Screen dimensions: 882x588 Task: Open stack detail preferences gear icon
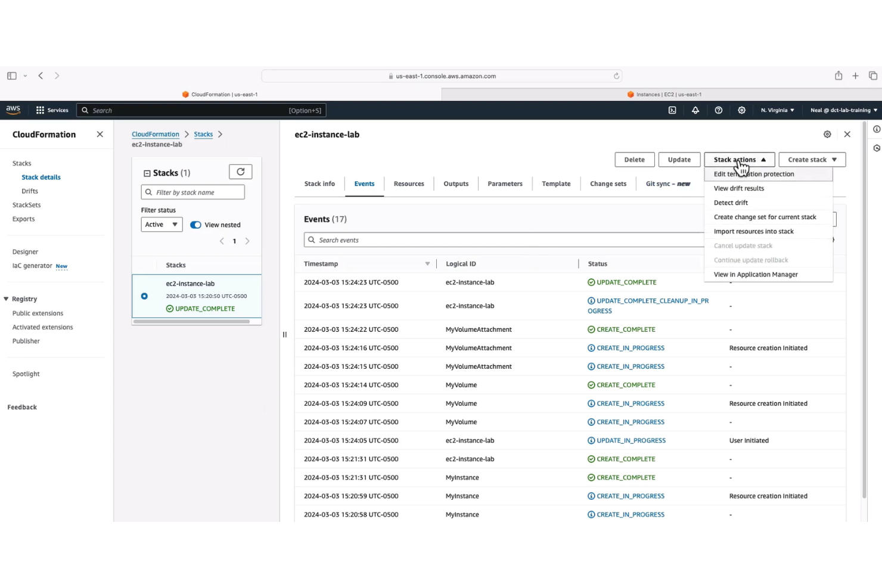click(827, 135)
